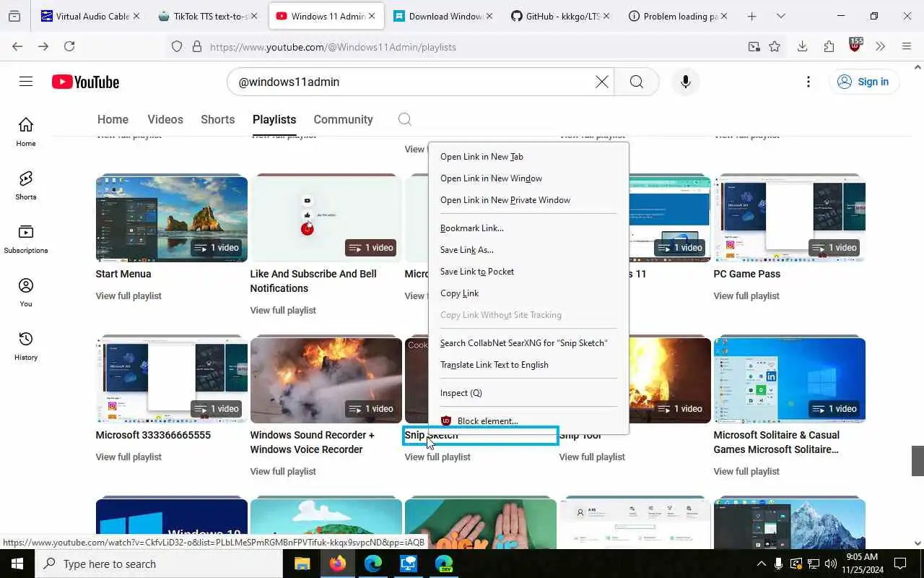924x578 pixels.
Task: View full playlist under Windows Sound Recorder
Action: tap(283, 471)
